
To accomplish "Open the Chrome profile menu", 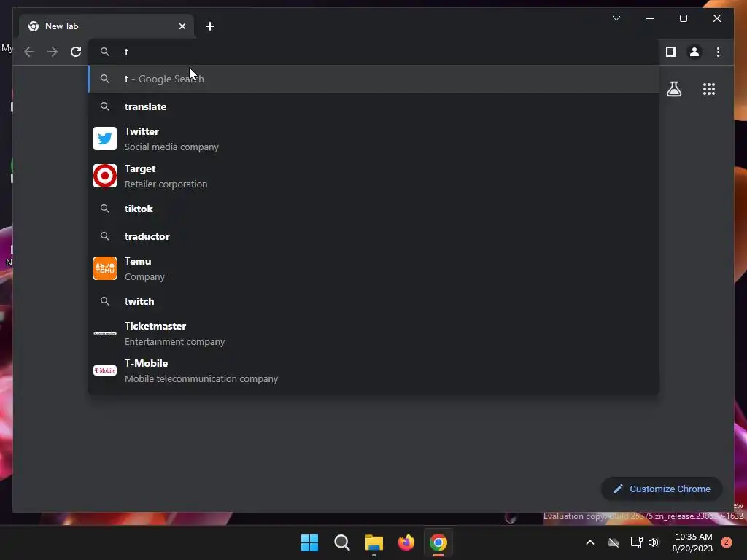I will 694,52.
